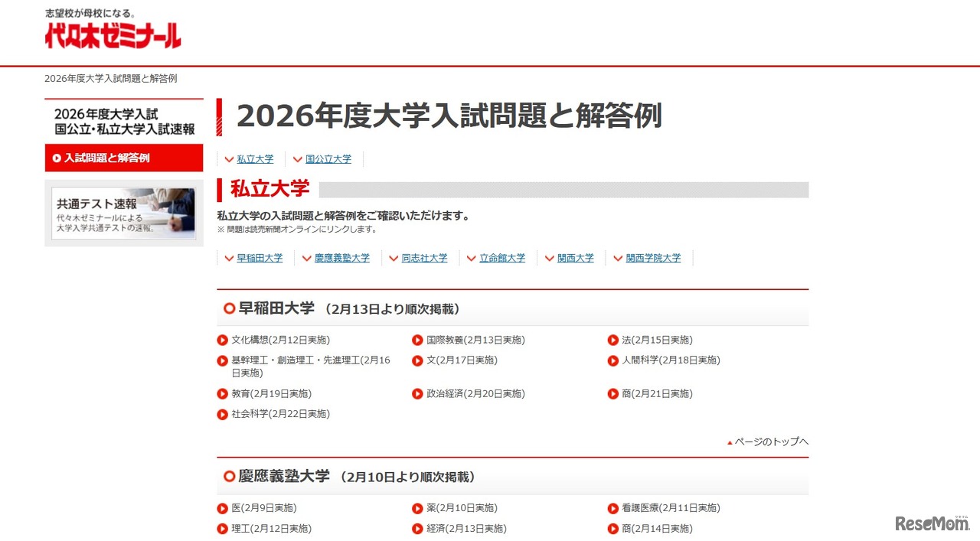The height and width of the screenshot is (541, 980).
Task: Click the red arrow icon beside 理工(2月12日実施)
Action: pos(223,529)
